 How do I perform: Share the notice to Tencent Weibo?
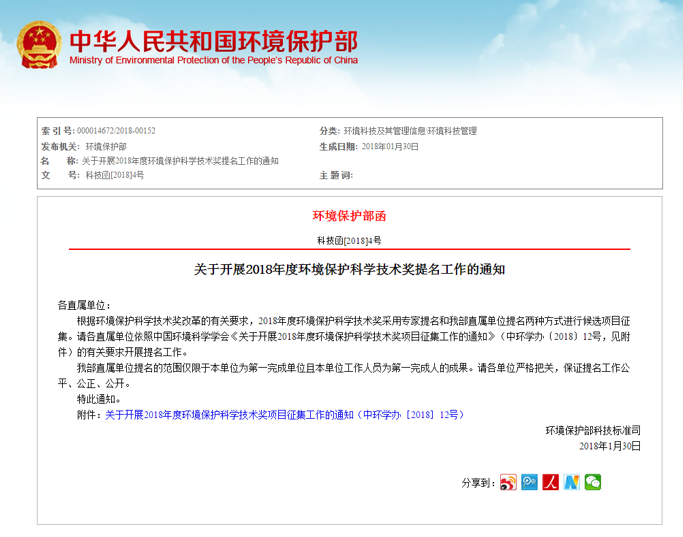tap(528, 482)
